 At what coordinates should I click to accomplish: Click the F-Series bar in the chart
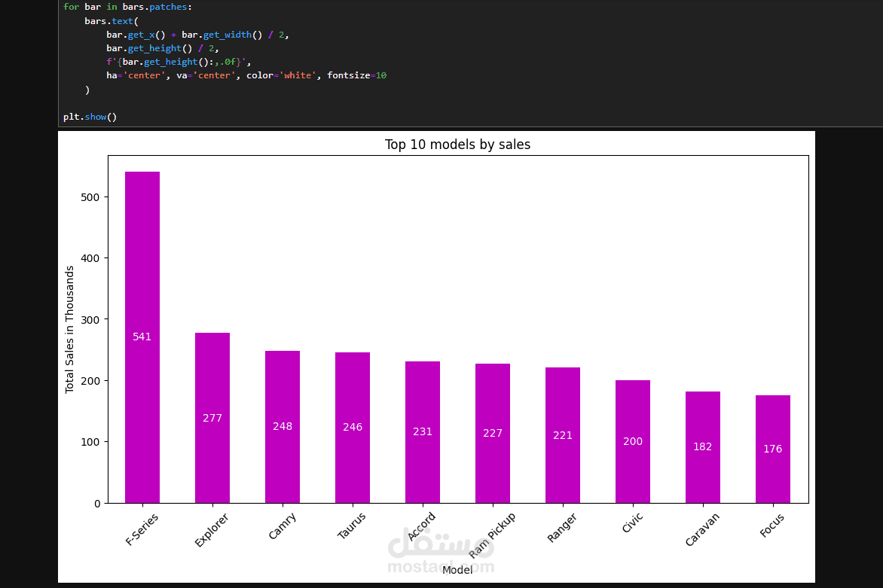[x=142, y=337]
